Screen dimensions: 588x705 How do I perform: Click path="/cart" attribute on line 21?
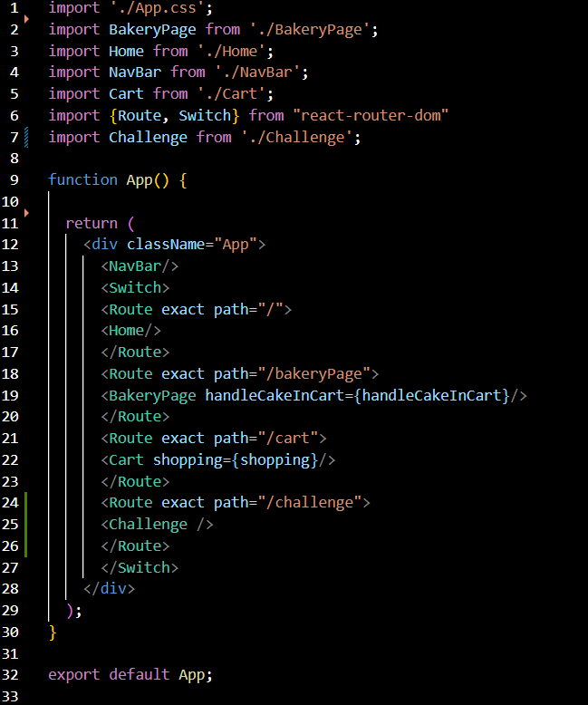click(266, 439)
